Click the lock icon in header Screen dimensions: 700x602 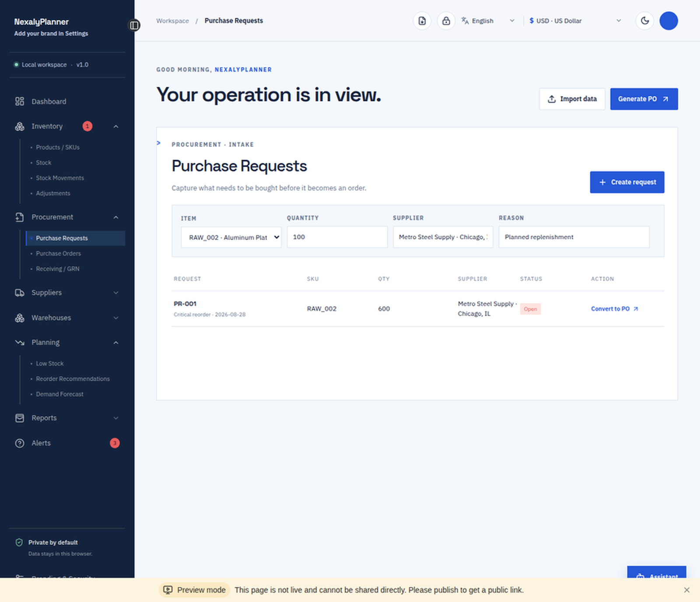[446, 21]
